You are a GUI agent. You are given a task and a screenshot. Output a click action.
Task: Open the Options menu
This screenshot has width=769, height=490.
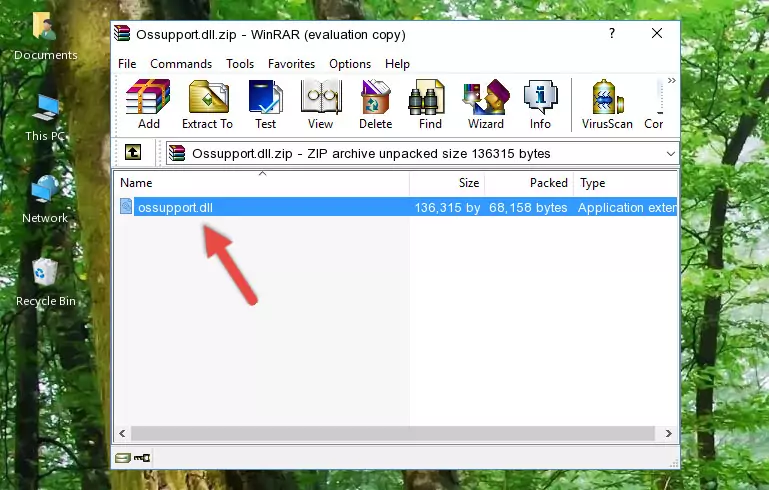(350, 64)
